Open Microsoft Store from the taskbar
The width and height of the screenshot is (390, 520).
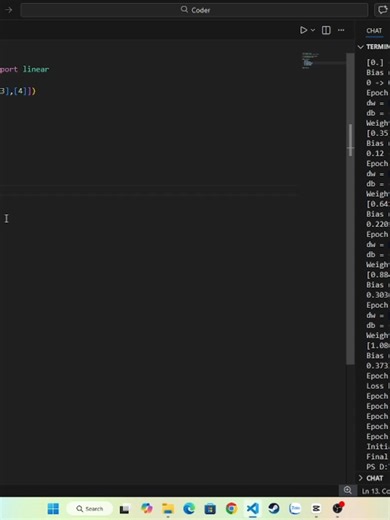coord(210,509)
